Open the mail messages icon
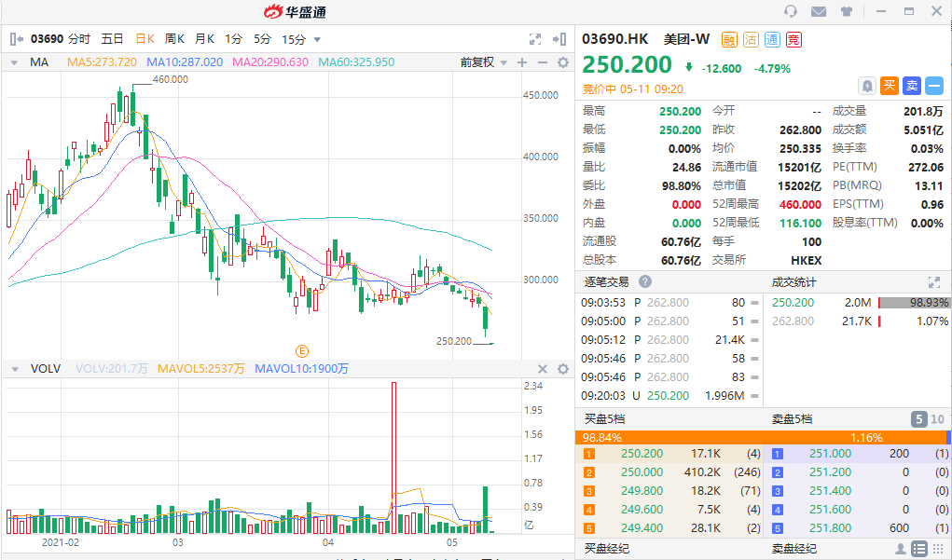Screen dimensions: 952x560 click(819, 11)
